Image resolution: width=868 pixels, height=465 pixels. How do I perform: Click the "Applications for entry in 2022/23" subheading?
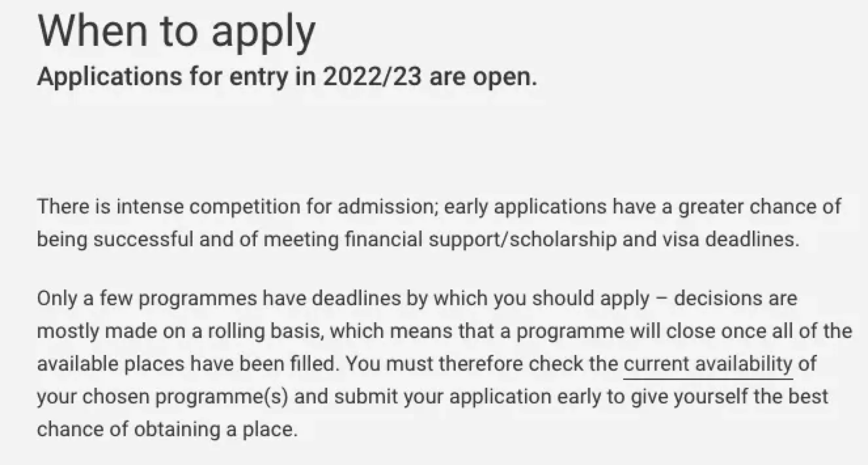287,77
